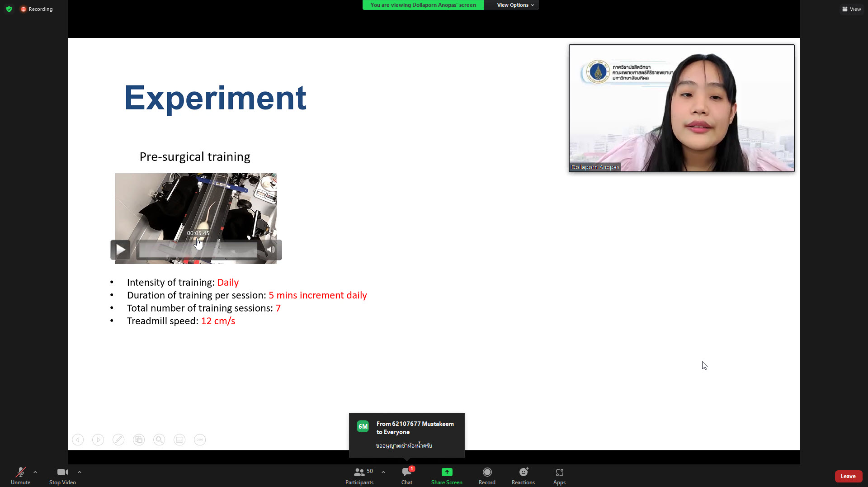Play the pre-surgical training video
This screenshot has height=487, width=868.
pyautogui.click(x=121, y=250)
